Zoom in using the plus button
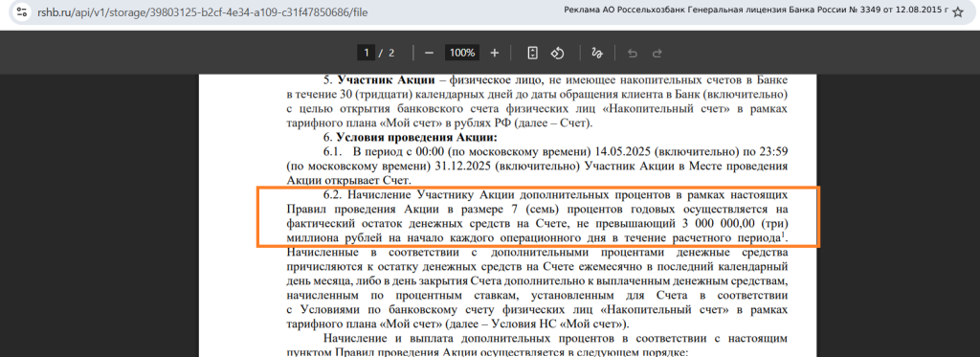The image size is (980, 357). click(x=495, y=54)
